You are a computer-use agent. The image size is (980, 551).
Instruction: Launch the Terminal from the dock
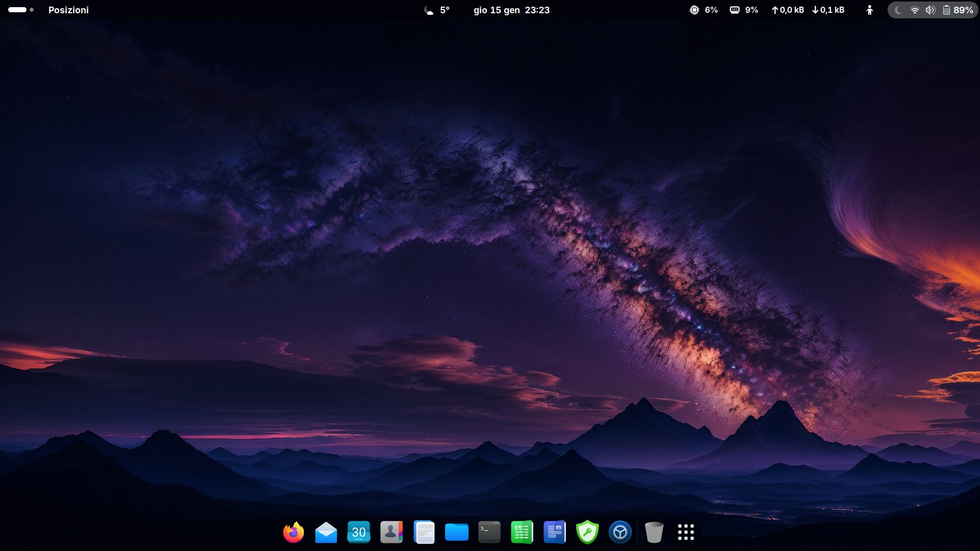[489, 532]
